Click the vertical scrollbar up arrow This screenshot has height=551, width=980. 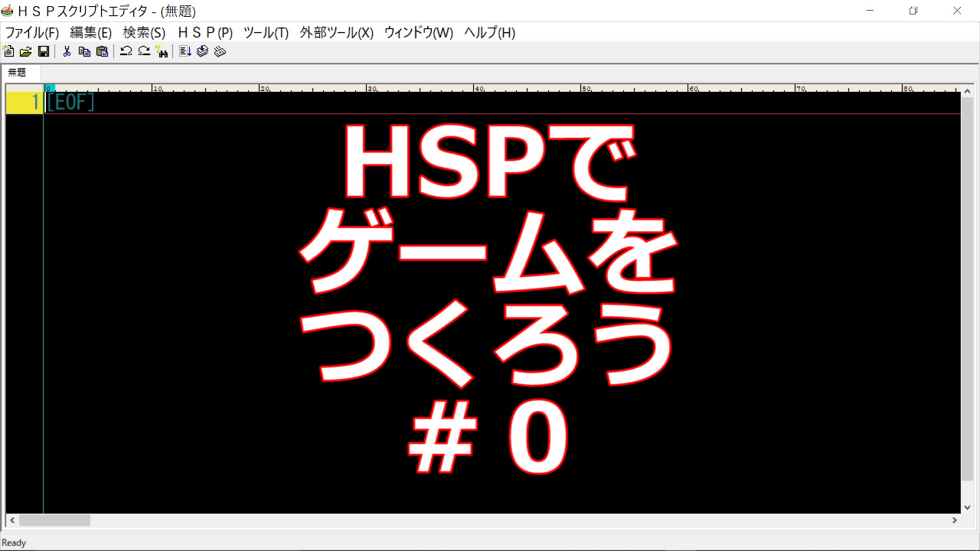tap(966, 90)
